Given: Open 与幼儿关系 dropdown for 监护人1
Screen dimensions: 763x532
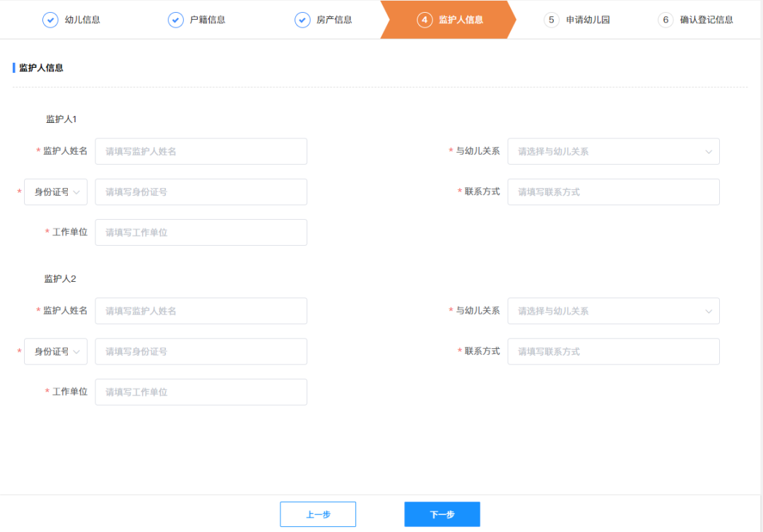Looking at the screenshot, I should (613, 151).
